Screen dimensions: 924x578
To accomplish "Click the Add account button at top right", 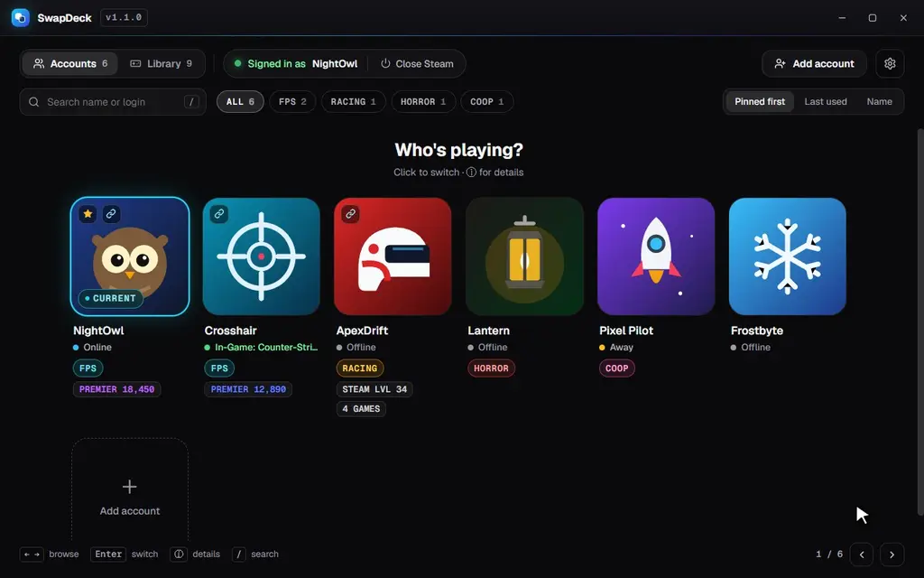I will (x=814, y=63).
